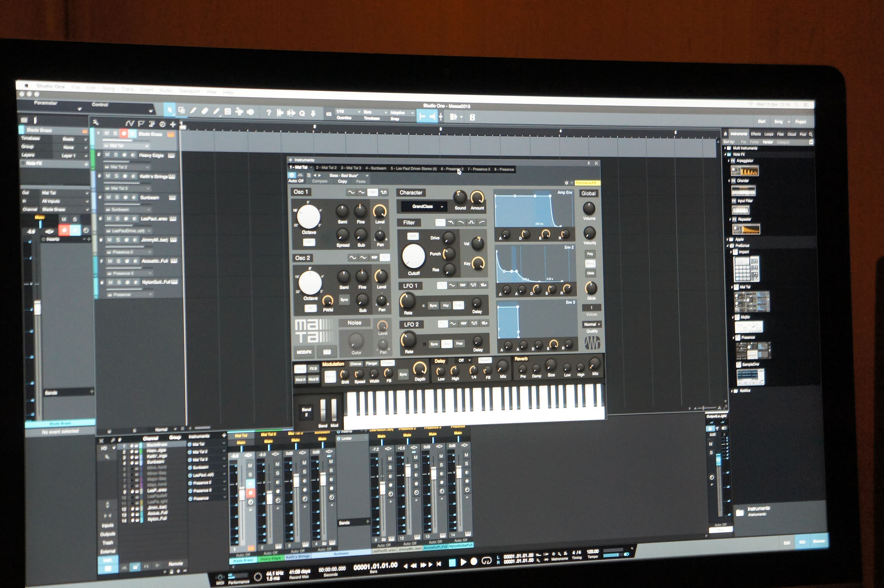
Task: Open the 2 - Mai Tai 2 instrument tab
Action: [x=326, y=168]
